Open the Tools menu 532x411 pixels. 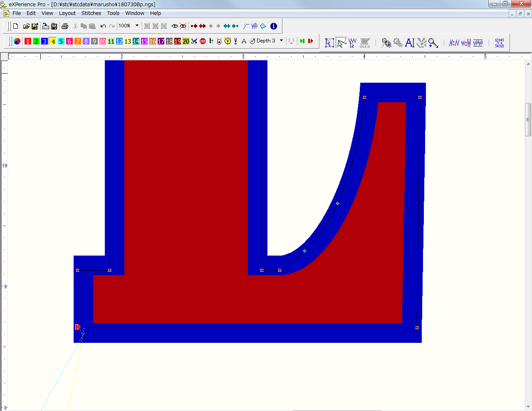(113, 13)
